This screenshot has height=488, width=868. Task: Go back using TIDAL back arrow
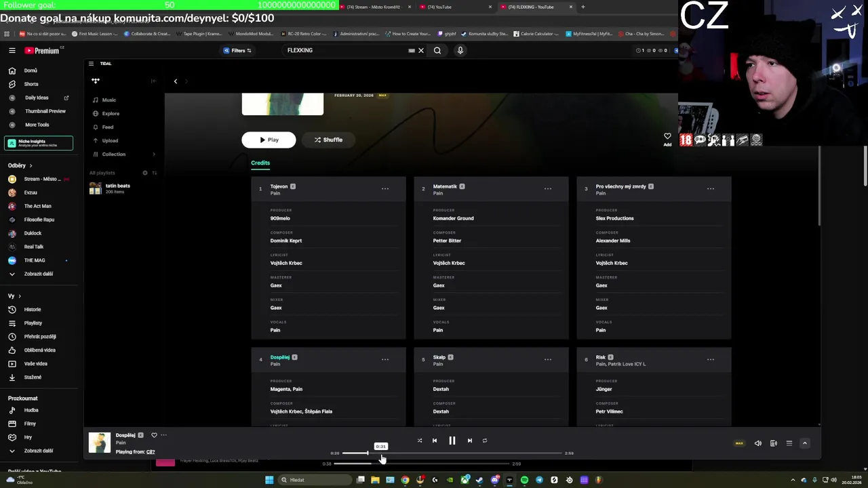coord(175,81)
